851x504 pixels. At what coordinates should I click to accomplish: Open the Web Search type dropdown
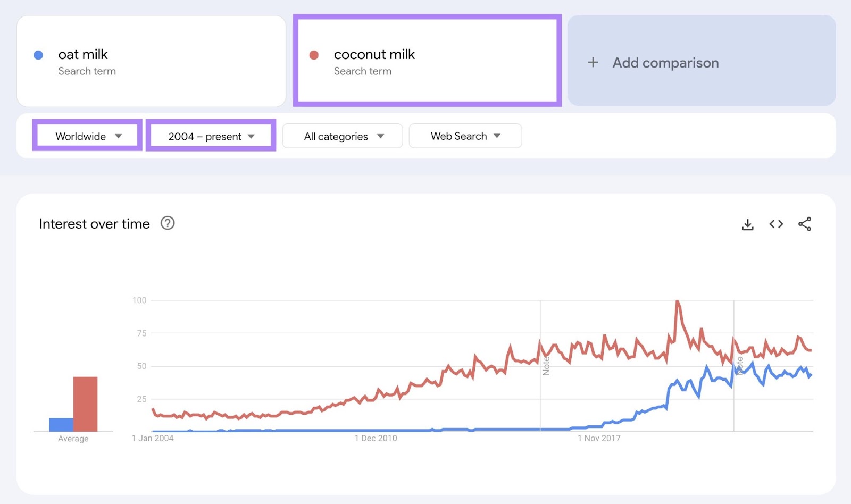[464, 136]
